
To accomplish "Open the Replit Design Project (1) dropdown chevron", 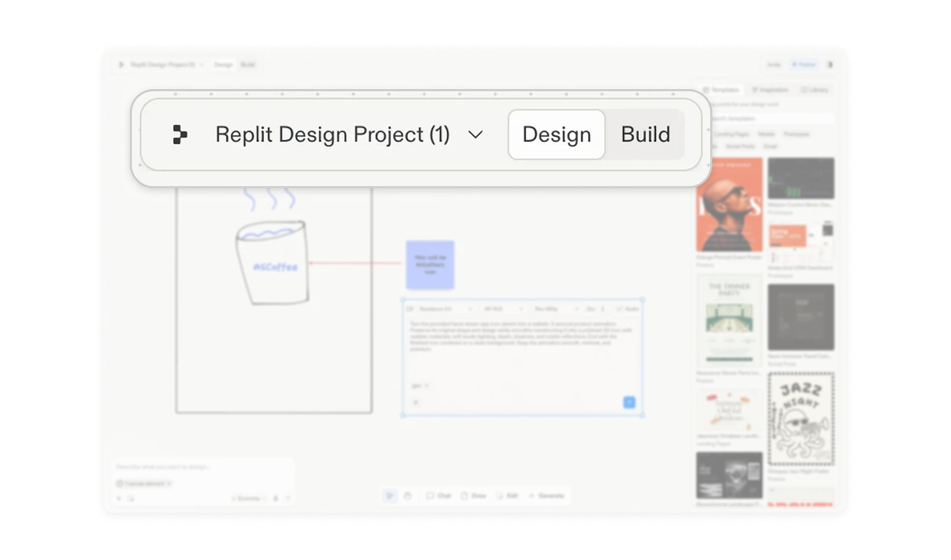I will pos(475,134).
